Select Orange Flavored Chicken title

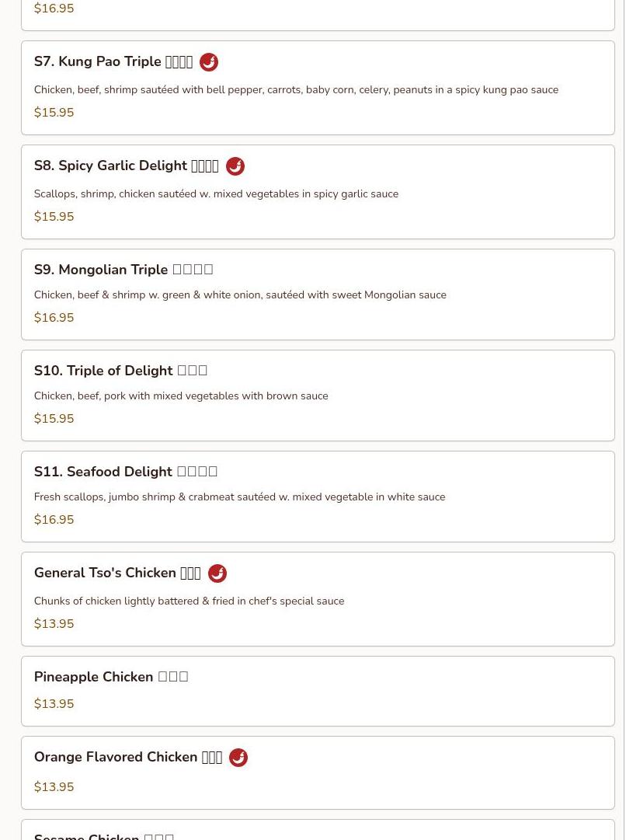127,758
